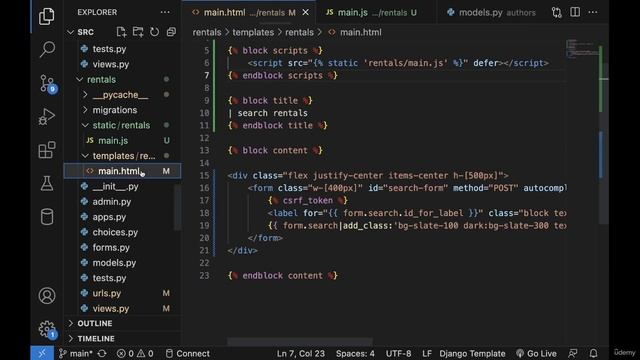The image size is (640, 360).
Task: Collapse the static/rentals folder
Action: tap(85, 125)
